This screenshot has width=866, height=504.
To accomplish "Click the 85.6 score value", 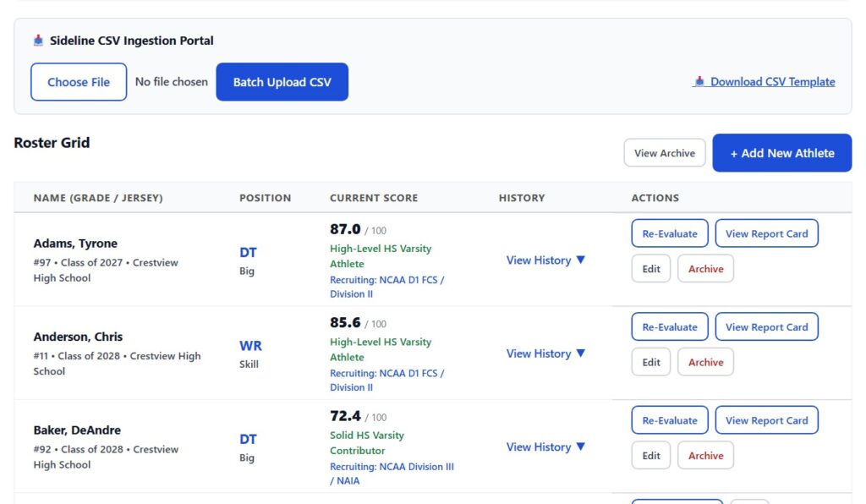I will (345, 322).
